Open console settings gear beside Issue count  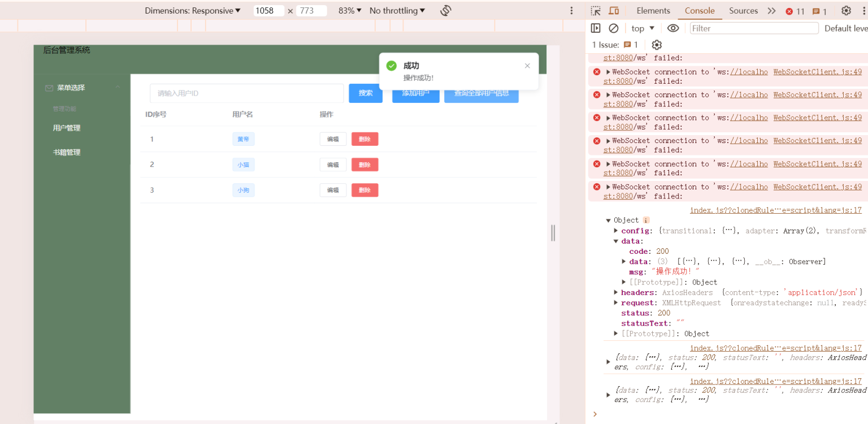pyautogui.click(x=656, y=45)
